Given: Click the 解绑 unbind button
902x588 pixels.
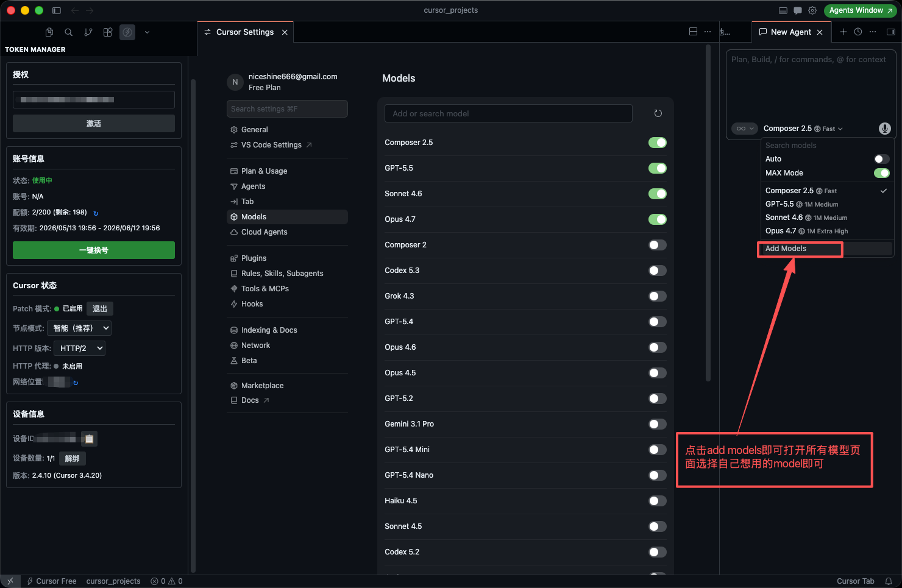Looking at the screenshot, I should click(73, 458).
